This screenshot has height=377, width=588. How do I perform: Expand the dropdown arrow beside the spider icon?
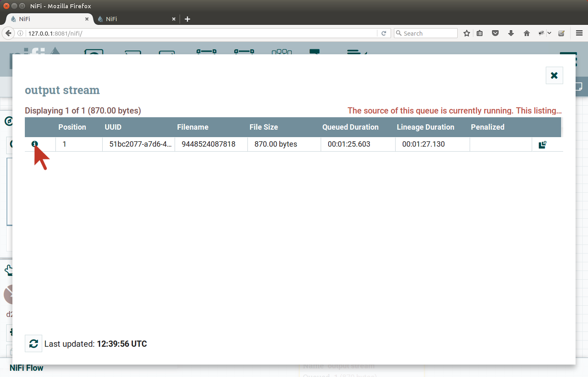[x=550, y=33]
